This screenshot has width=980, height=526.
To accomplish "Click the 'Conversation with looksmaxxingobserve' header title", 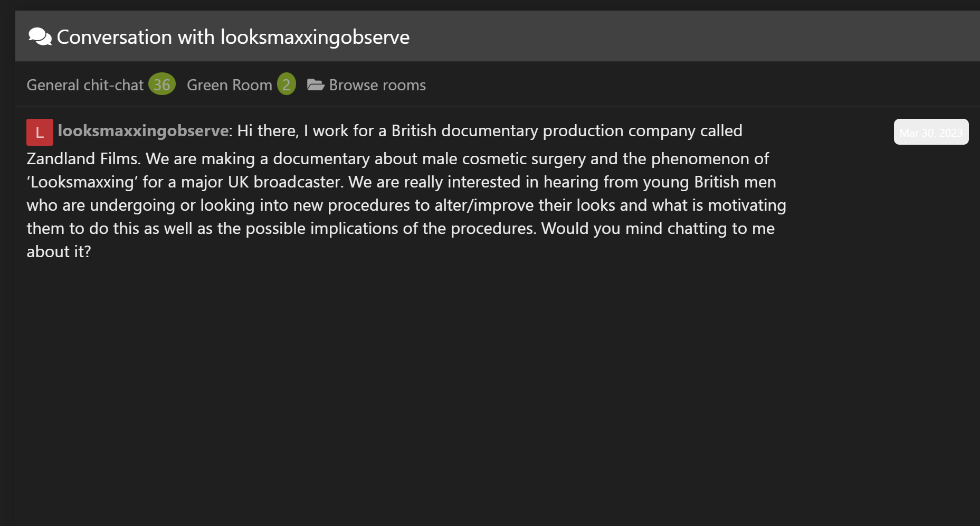I will pyautogui.click(x=233, y=37).
